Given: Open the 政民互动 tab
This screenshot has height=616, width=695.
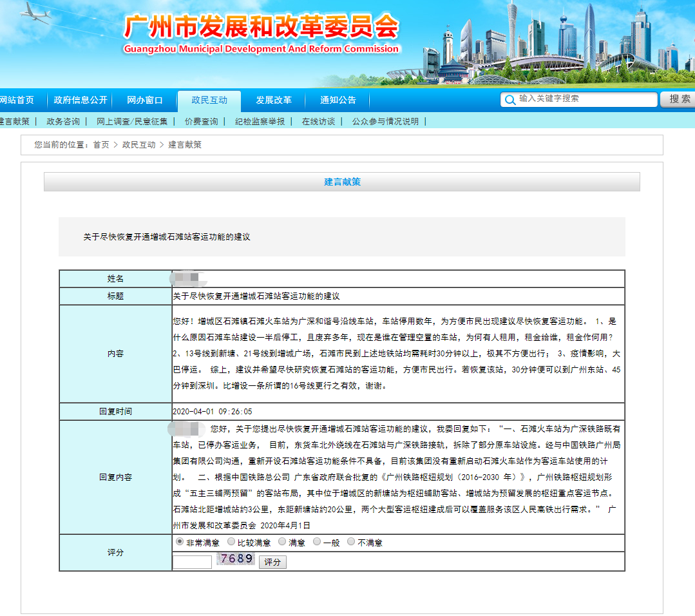Looking at the screenshot, I should tap(209, 101).
